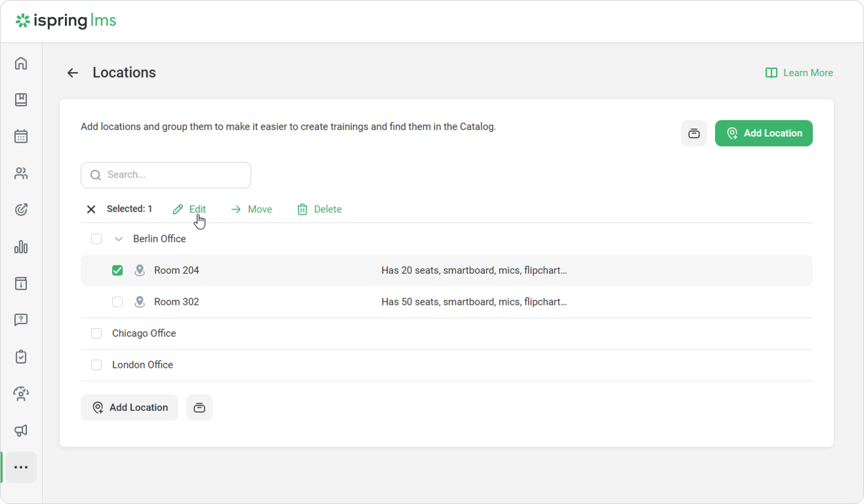Tick the London Office checkbox

(96, 365)
